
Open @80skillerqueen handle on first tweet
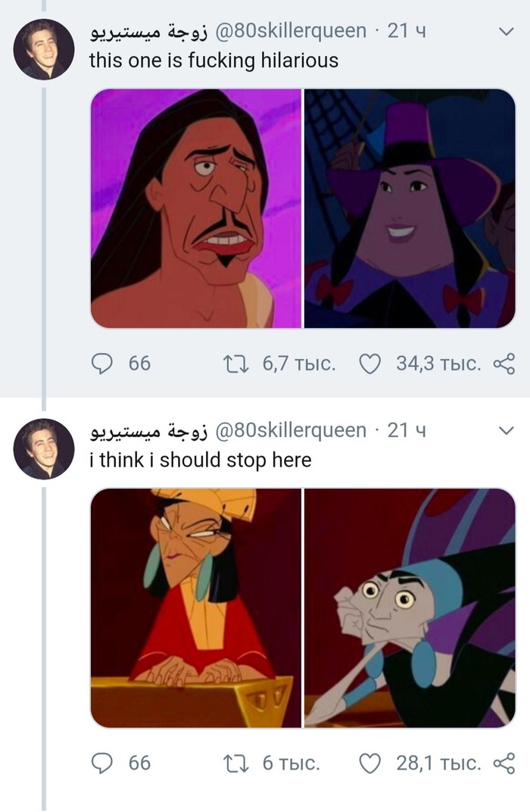291,32
